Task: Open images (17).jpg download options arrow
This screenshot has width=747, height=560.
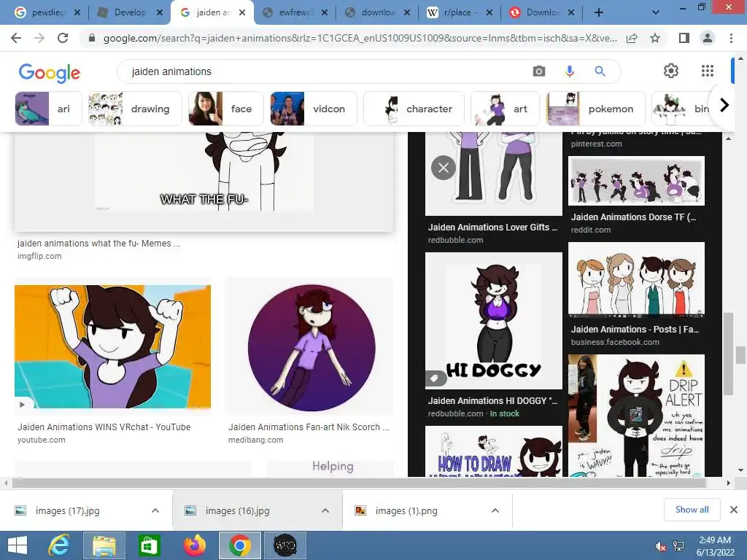Action: pyautogui.click(x=155, y=510)
